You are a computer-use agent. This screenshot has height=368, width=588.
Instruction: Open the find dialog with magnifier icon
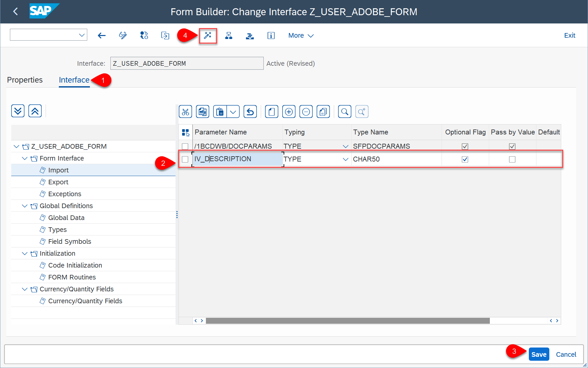tap(344, 111)
